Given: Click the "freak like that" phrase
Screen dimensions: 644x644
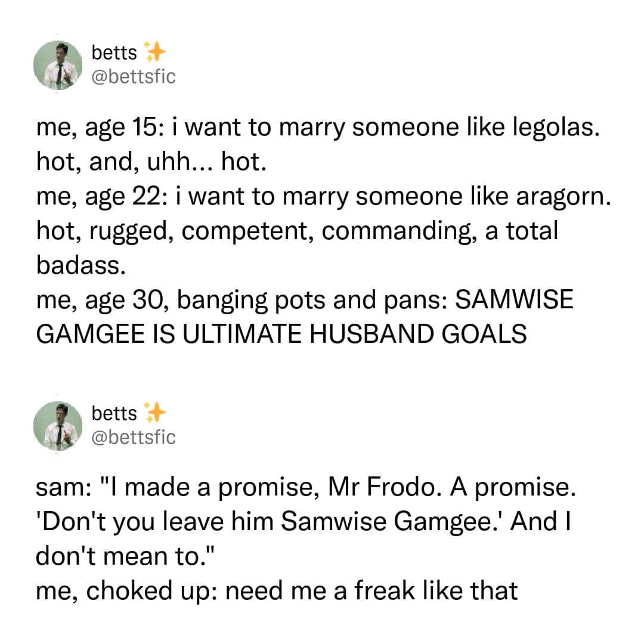Looking at the screenshot, I should [436, 591].
